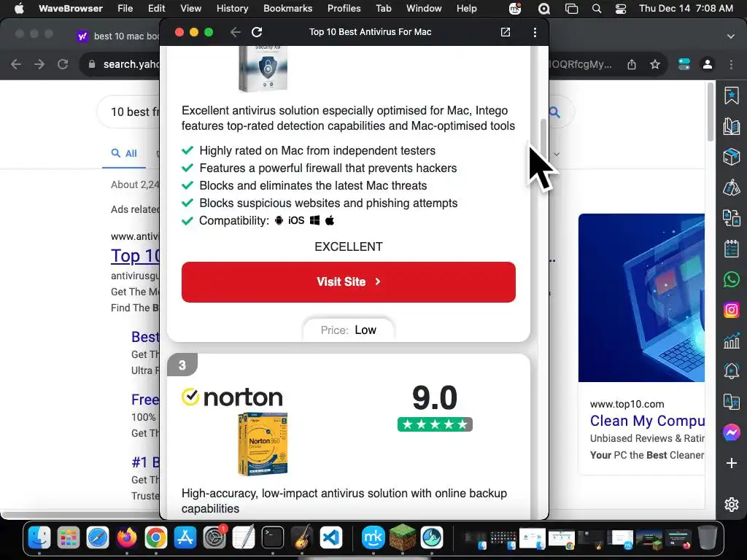Click the share icon in address bar
This screenshot has width=747, height=560.
632,64
